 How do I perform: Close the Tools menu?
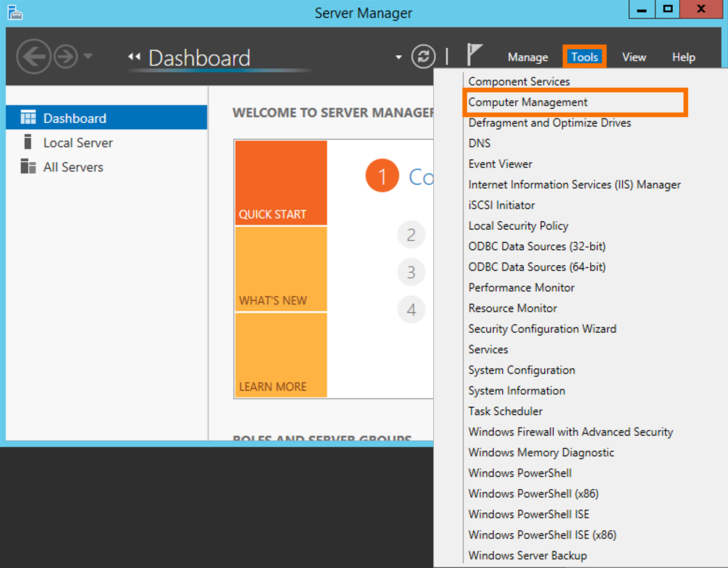point(585,57)
